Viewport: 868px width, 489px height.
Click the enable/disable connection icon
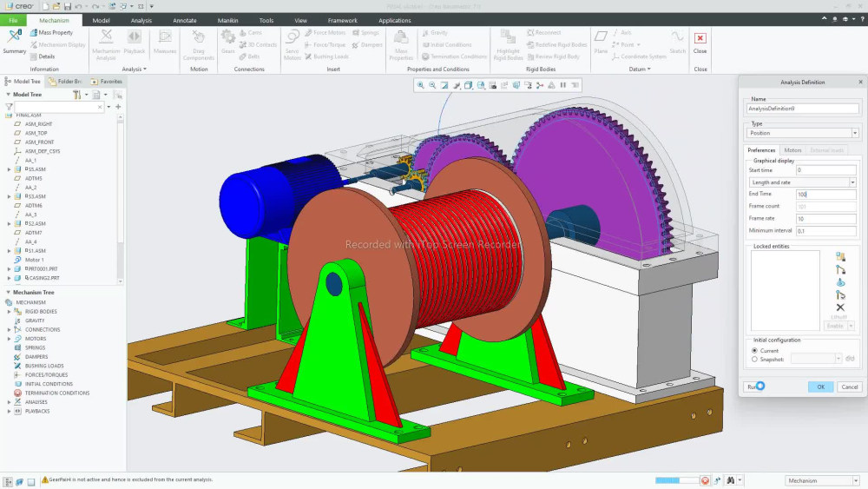pyautogui.click(x=840, y=295)
